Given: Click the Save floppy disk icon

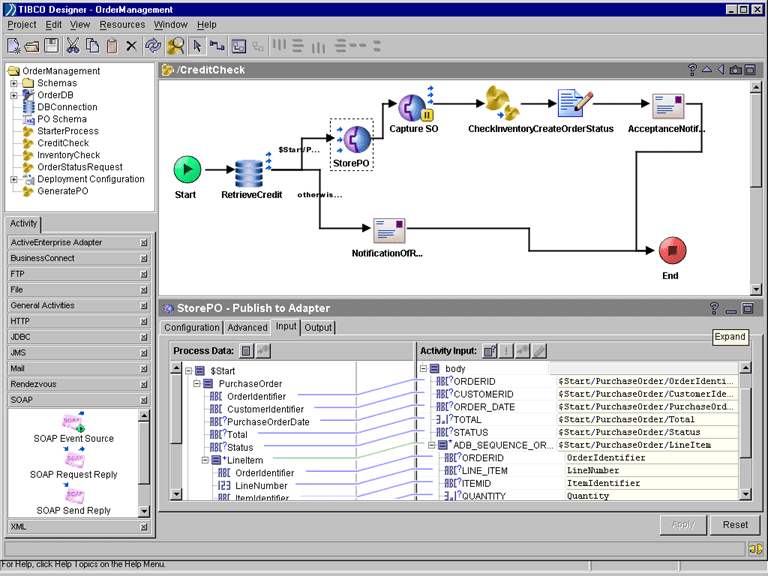Looking at the screenshot, I should click(51, 46).
